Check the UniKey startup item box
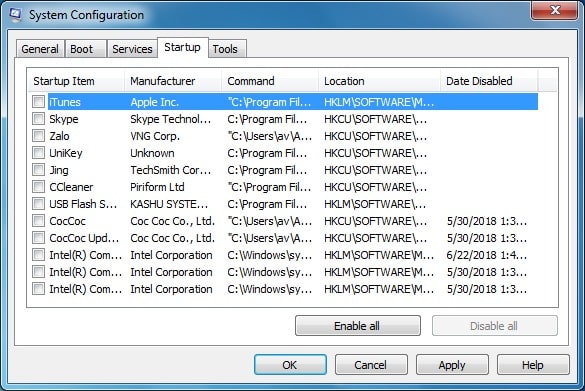Image resolution: width=585 pixels, height=391 pixels. click(x=38, y=153)
